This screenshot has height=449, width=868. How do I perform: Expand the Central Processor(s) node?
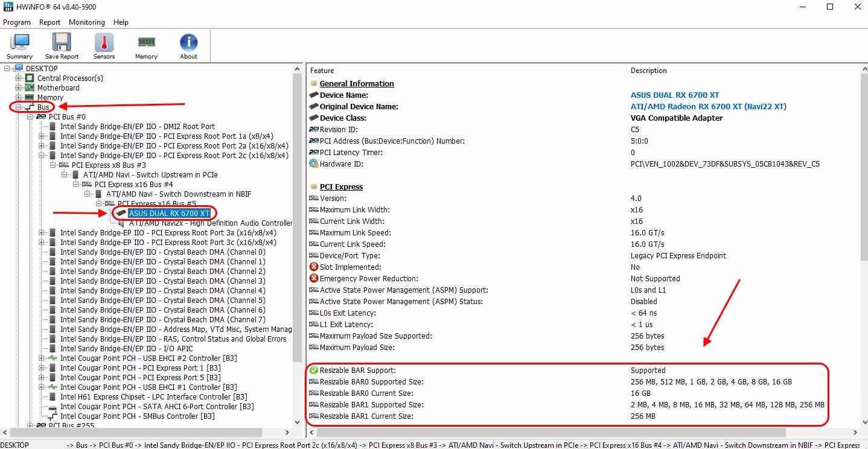coord(19,78)
